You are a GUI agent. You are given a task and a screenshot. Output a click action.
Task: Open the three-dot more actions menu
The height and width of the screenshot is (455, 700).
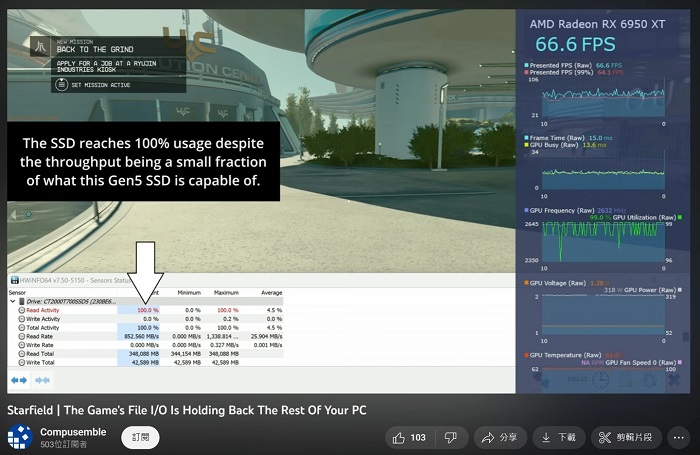tap(679, 438)
